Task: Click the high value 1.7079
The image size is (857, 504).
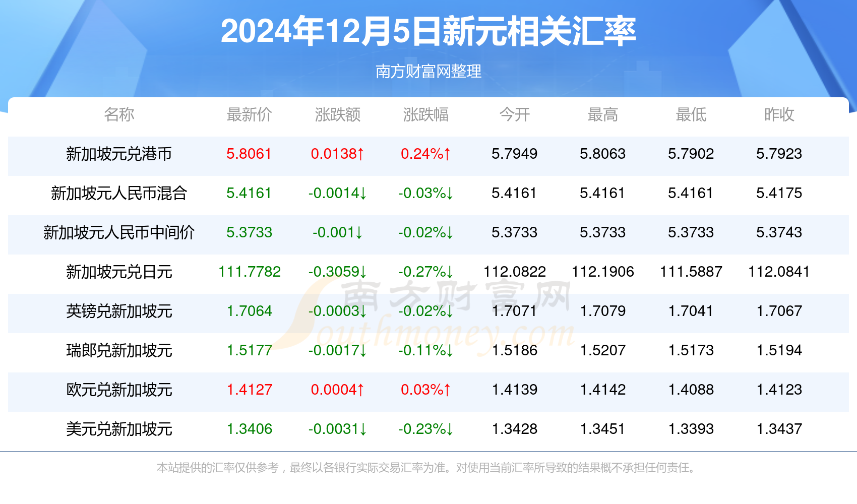Action: point(603,311)
